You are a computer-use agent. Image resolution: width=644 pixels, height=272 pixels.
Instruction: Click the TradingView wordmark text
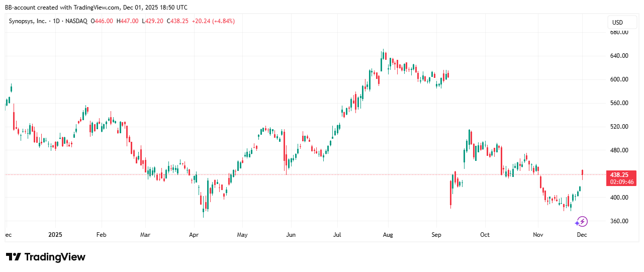coord(55,257)
